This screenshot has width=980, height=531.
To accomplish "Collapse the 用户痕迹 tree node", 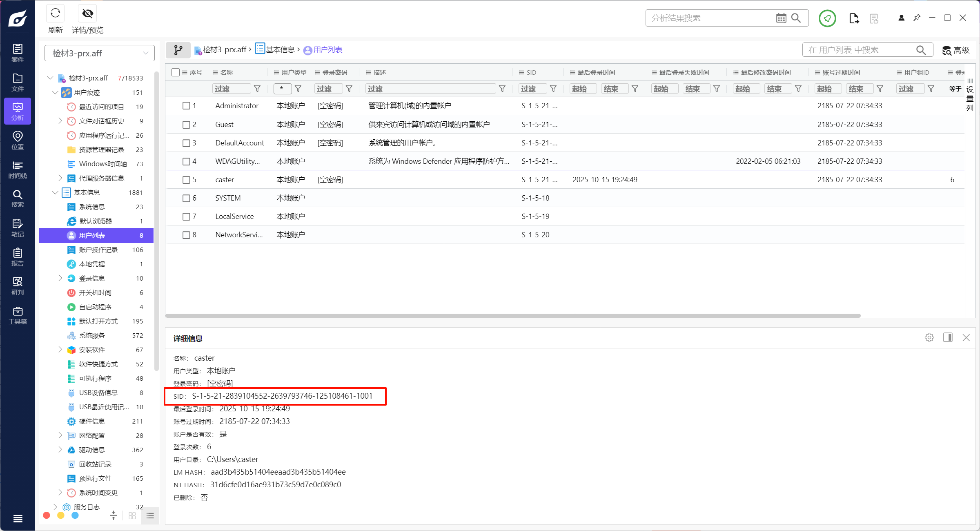I will tap(55, 92).
